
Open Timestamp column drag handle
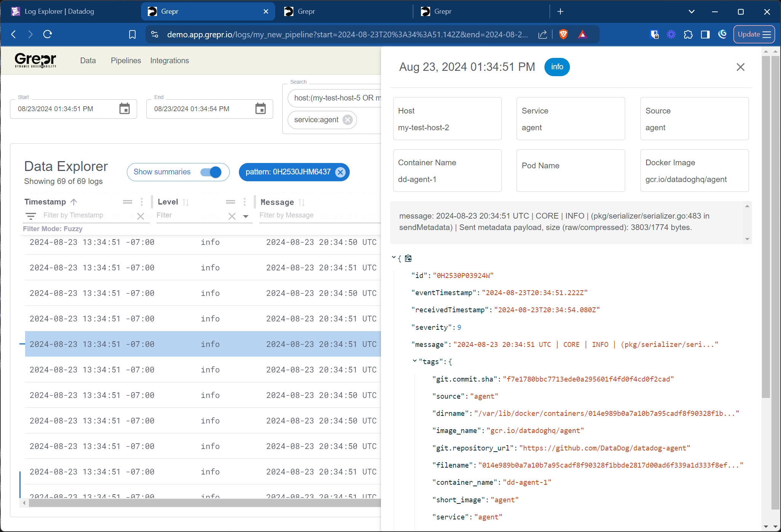pyautogui.click(x=128, y=202)
